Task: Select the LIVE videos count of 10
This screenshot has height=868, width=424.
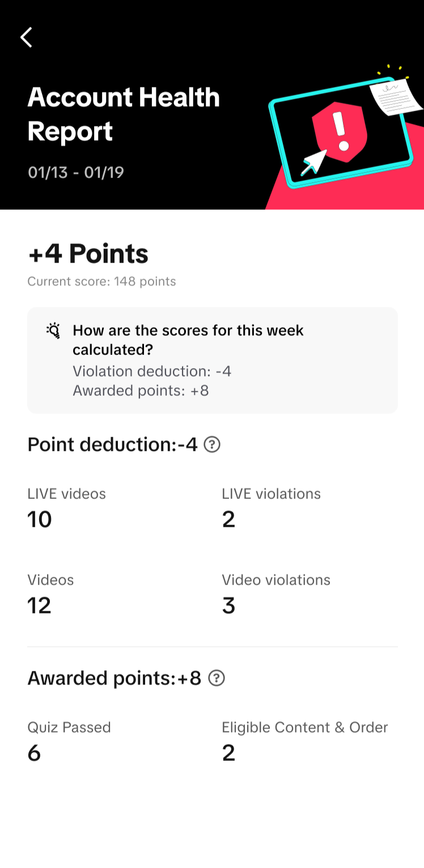Action: 40,519
